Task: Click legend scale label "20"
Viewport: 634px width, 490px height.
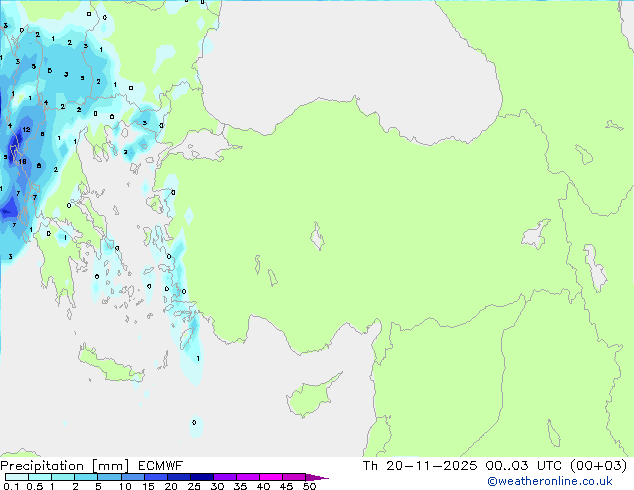Action: pos(171,486)
